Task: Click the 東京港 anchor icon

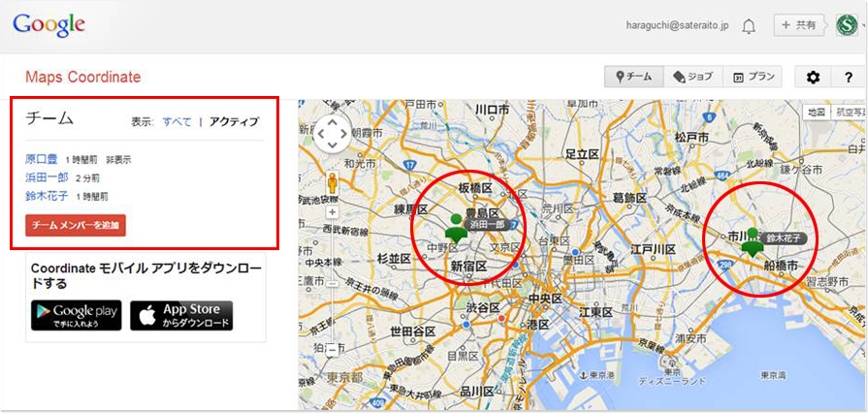Action: coord(582,375)
